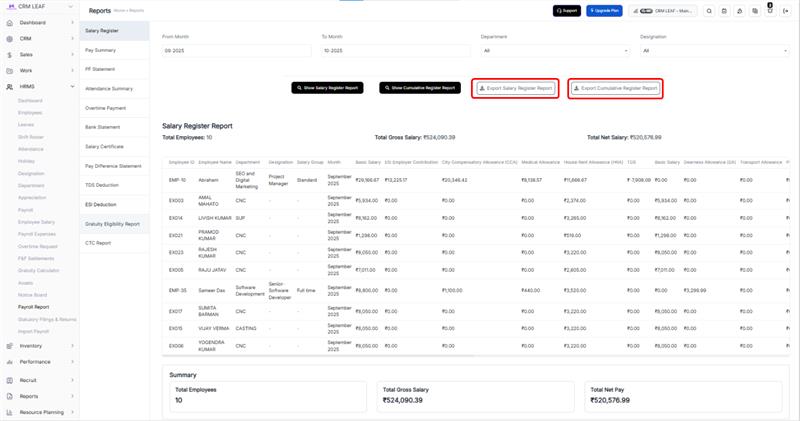Open the calendar icon in top bar

(x=724, y=11)
